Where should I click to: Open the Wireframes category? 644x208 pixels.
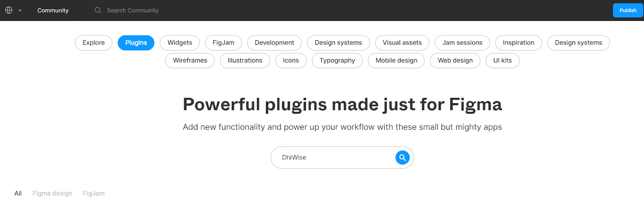(190, 61)
